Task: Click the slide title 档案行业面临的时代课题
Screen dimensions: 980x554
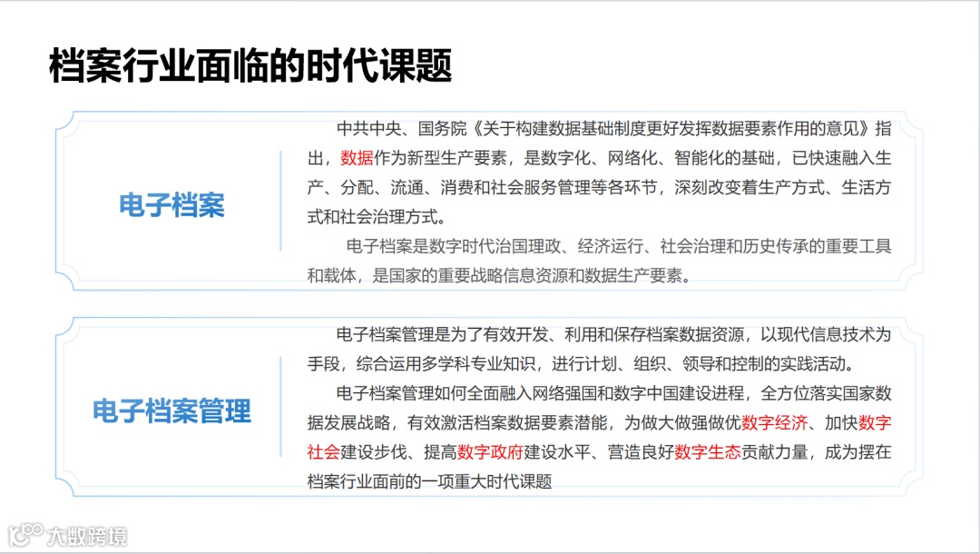Action: click(250, 65)
